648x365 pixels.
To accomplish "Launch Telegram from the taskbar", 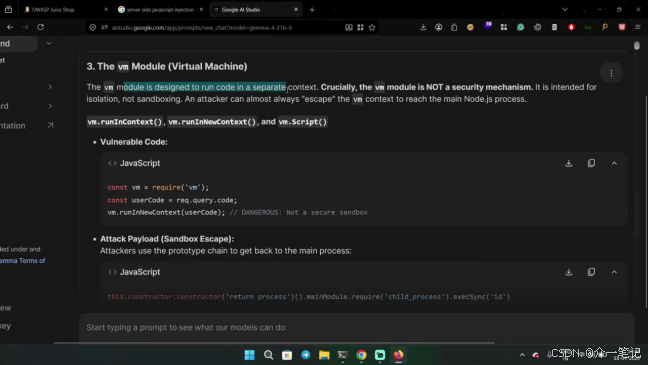I will coord(305,355).
